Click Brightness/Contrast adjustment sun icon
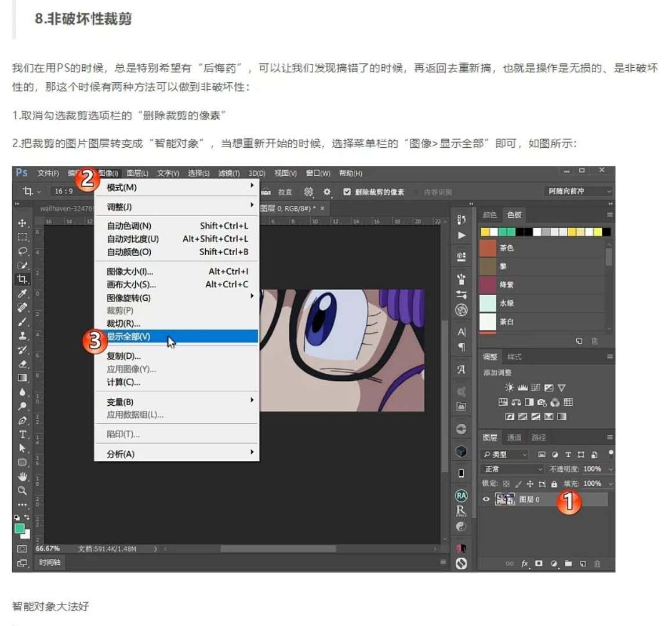Screen dimensions: 672x626 coord(509,388)
